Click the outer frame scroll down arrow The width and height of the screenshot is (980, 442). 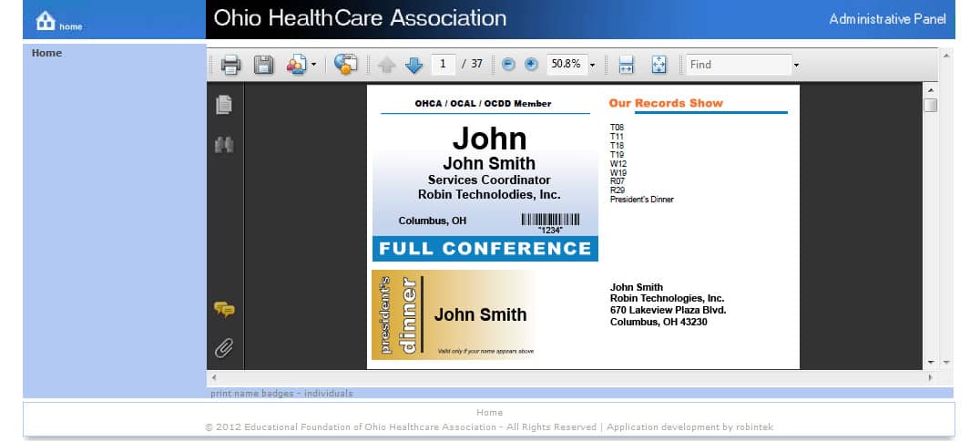click(x=945, y=362)
